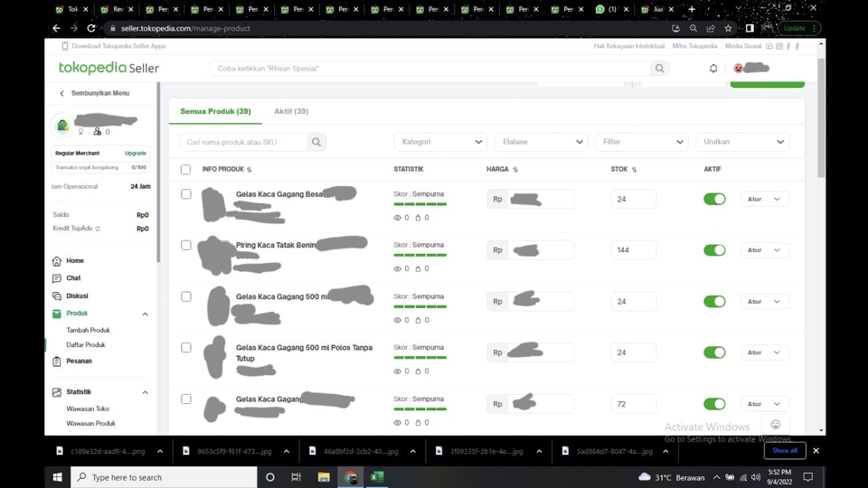Click the sort icon next to STOK

tap(635, 170)
